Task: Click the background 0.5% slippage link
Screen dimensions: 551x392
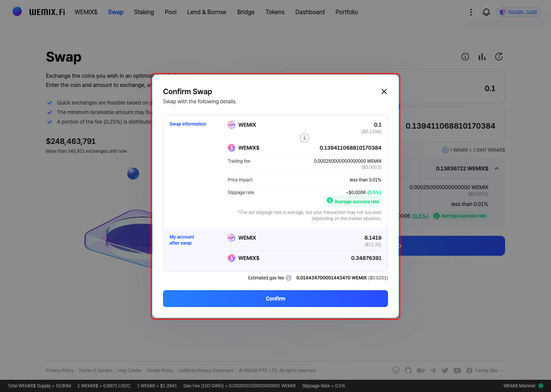Action: pyautogui.click(x=421, y=216)
